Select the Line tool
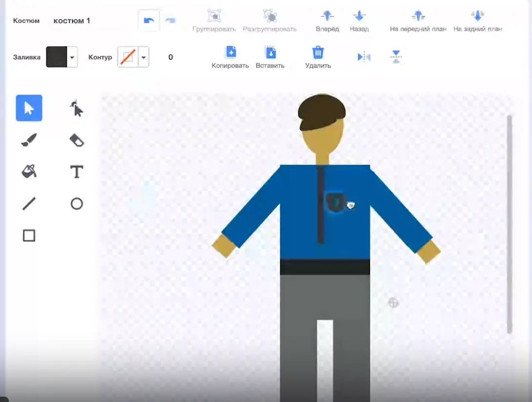The width and height of the screenshot is (532, 402). [29, 204]
